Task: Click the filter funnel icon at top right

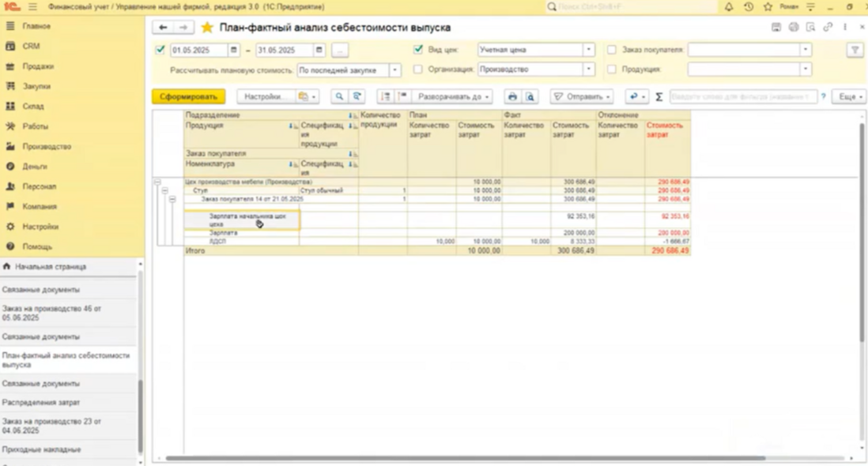Action: pyautogui.click(x=855, y=50)
